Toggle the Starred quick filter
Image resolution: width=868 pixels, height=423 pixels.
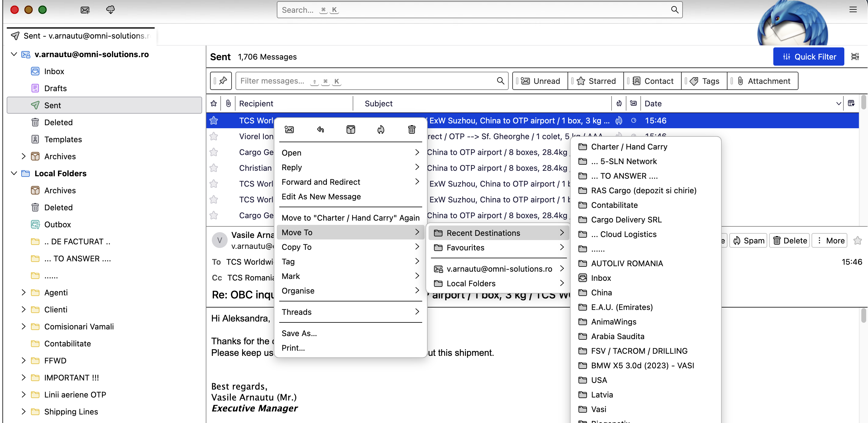(596, 81)
